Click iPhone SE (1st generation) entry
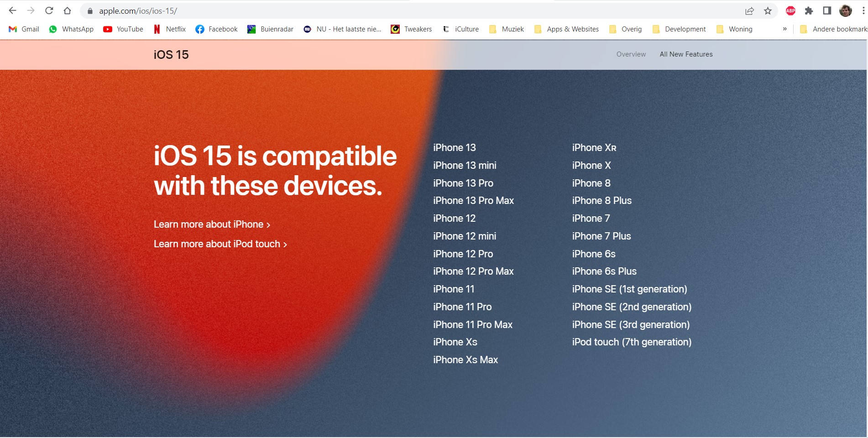This screenshot has height=438, width=868. click(630, 289)
